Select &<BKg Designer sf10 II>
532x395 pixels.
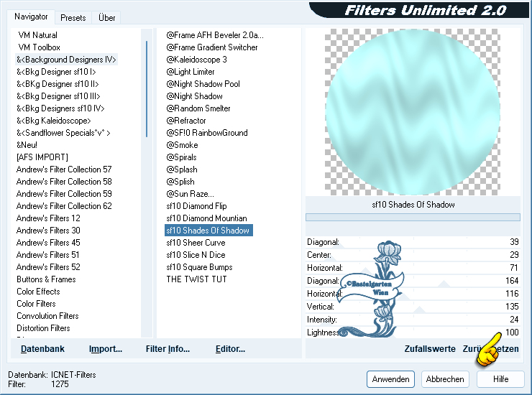tap(58, 84)
